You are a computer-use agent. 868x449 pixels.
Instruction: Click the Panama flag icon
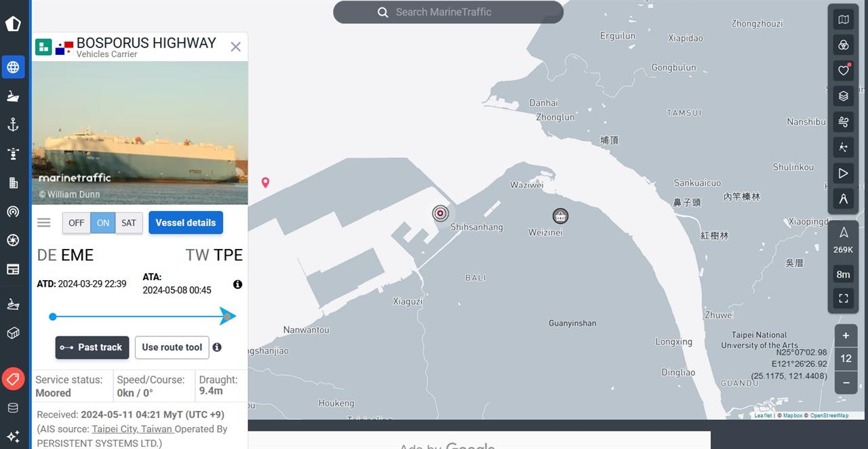[64, 47]
